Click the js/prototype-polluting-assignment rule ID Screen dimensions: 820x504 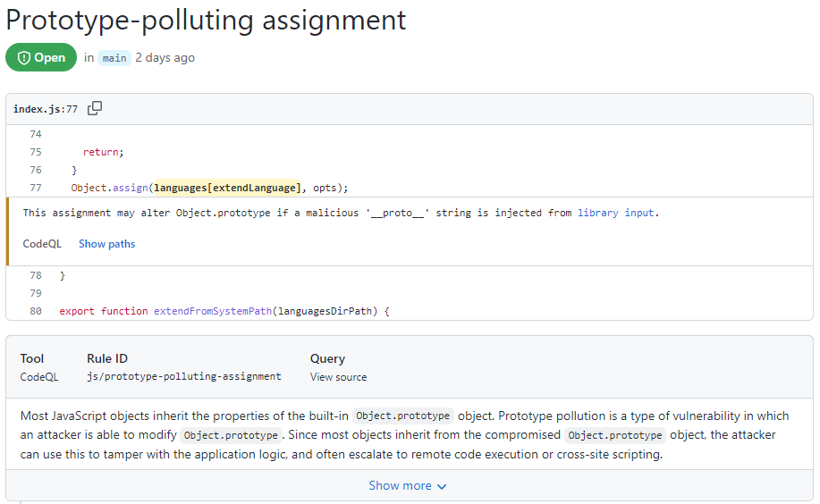[183, 377]
